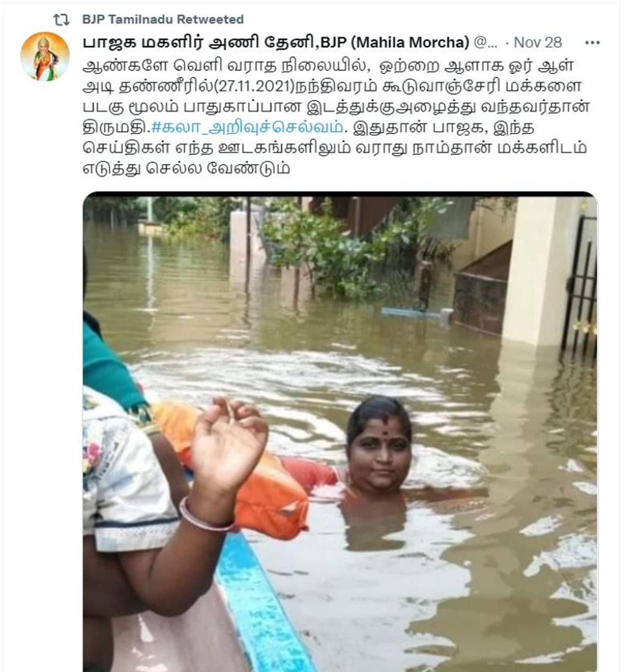Viewport: 640px width, 672px height.
Task: Click the பாஜக மகளிர் அணி தேனி account name
Action: [200, 42]
